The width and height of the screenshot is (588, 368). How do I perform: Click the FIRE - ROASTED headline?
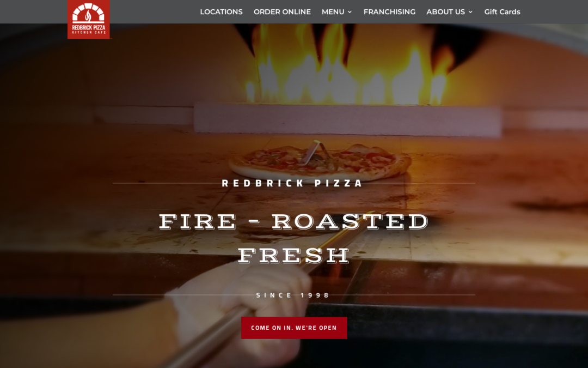click(x=293, y=221)
